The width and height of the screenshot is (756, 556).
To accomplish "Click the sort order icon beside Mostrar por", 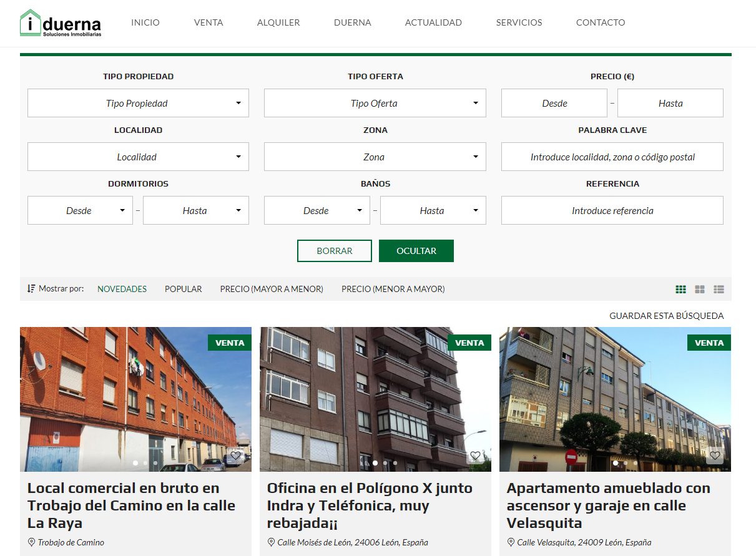I will [31, 289].
